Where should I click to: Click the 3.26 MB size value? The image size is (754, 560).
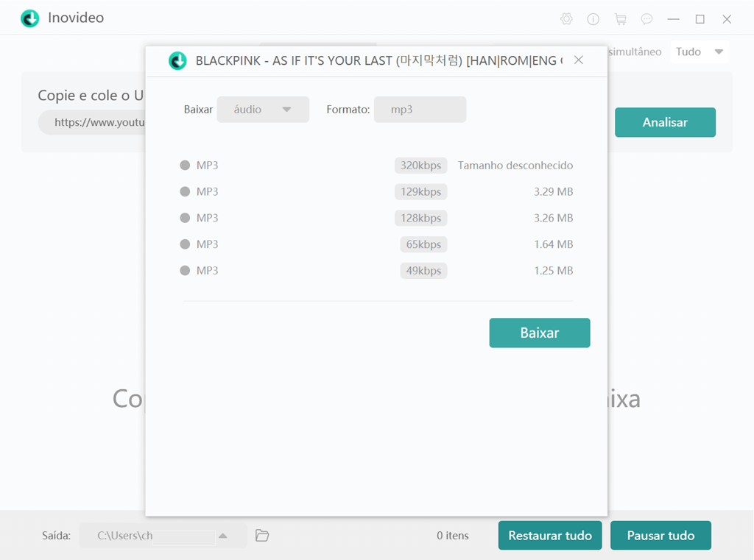tap(553, 218)
